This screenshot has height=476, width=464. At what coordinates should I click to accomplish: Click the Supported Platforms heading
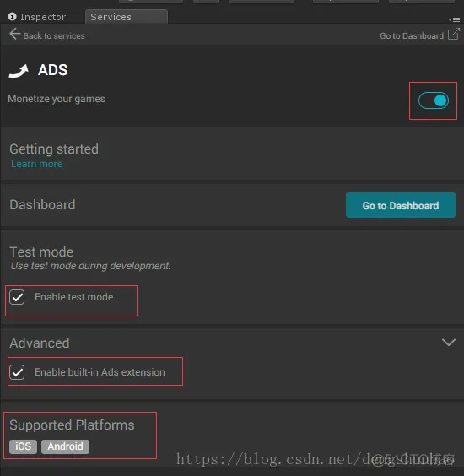click(x=72, y=425)
